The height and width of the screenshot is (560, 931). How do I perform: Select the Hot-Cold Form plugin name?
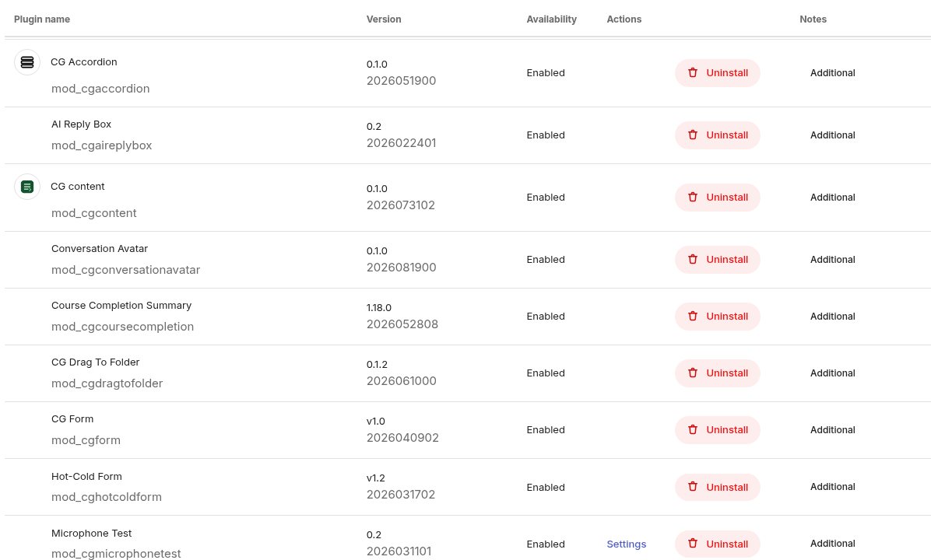(x=86, y=476)
